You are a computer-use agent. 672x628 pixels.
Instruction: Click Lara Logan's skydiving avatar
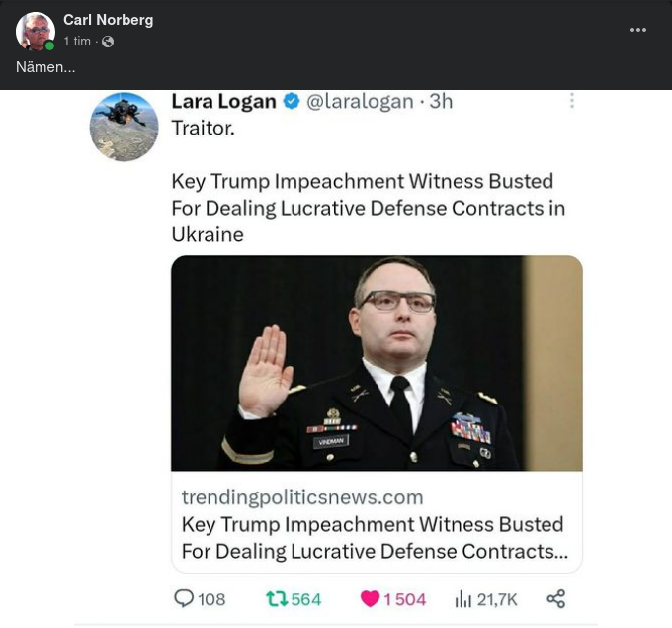(x=125, y=127)
